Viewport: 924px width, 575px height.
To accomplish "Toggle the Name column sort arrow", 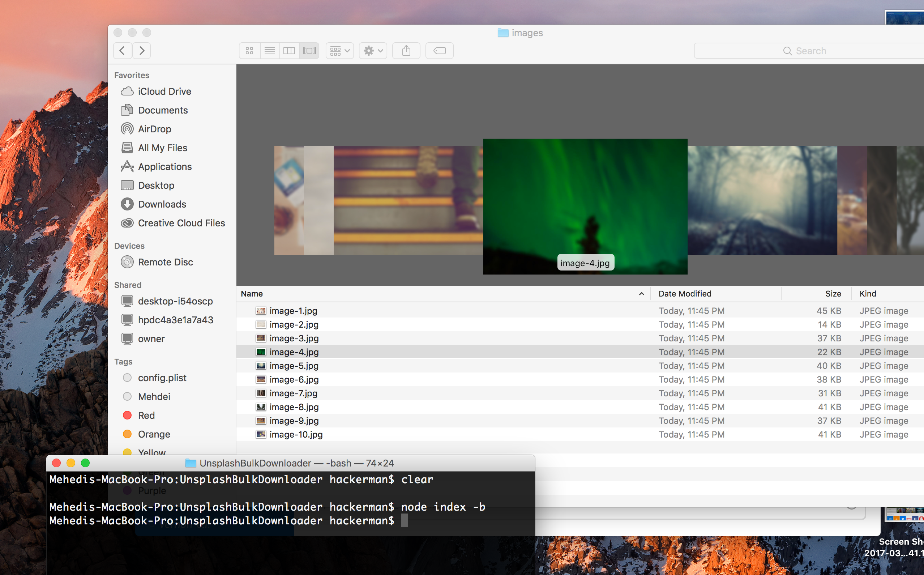I will 641,294.
